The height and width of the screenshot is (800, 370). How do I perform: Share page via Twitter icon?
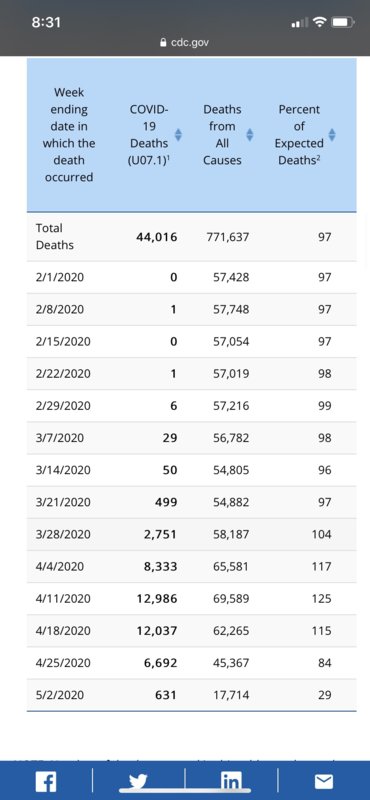click(138, 782)
